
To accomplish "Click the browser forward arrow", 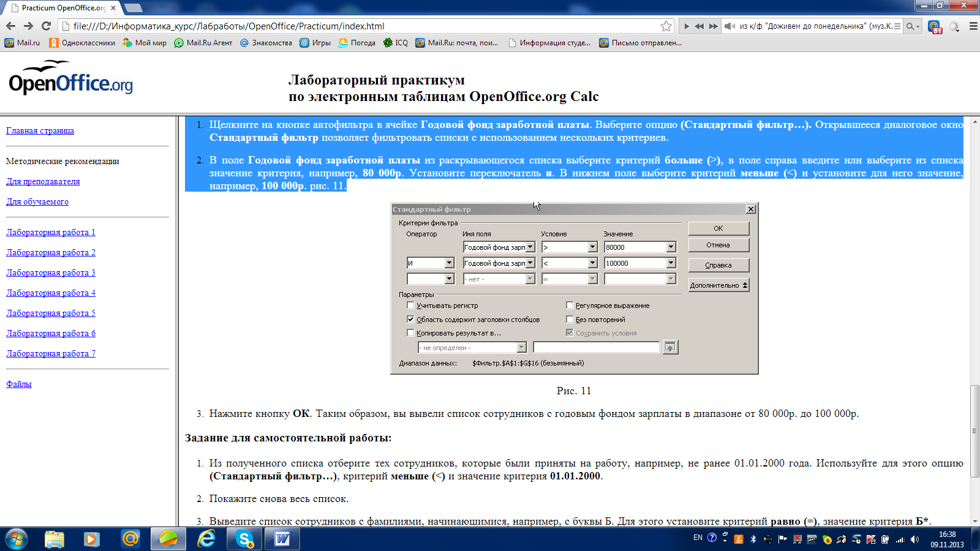I will (x=28, y=26).
